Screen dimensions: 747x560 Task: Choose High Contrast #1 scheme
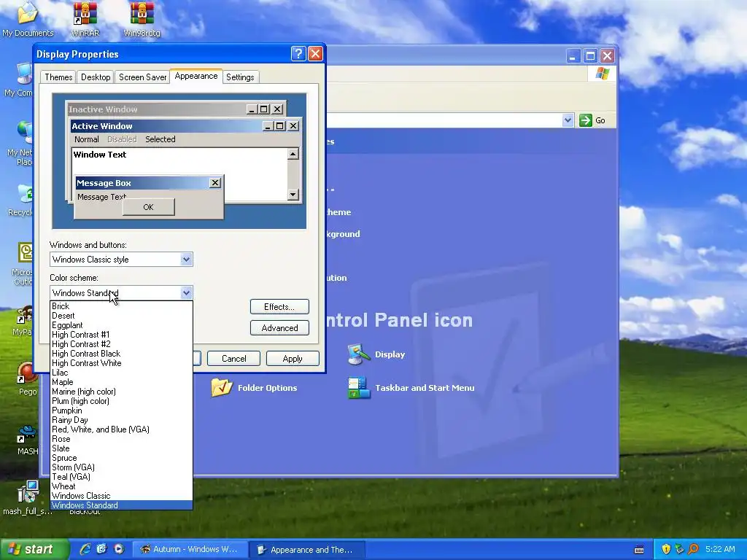(x=122, y=335)
